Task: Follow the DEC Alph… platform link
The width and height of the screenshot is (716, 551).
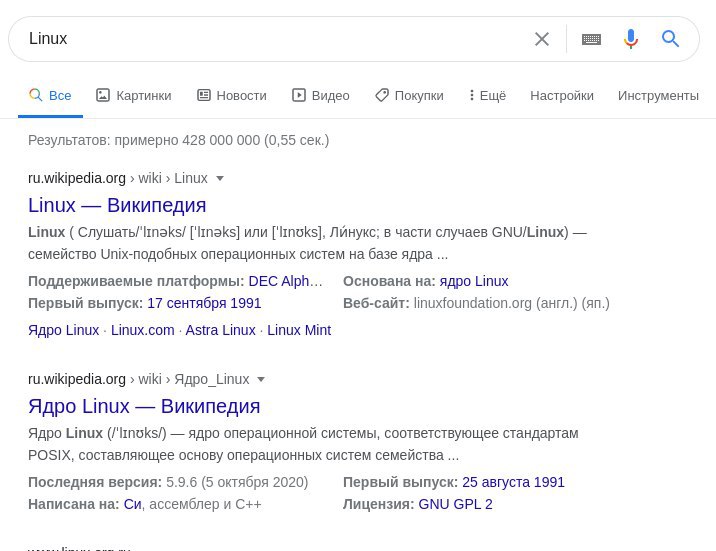Action: pos(285,281)
